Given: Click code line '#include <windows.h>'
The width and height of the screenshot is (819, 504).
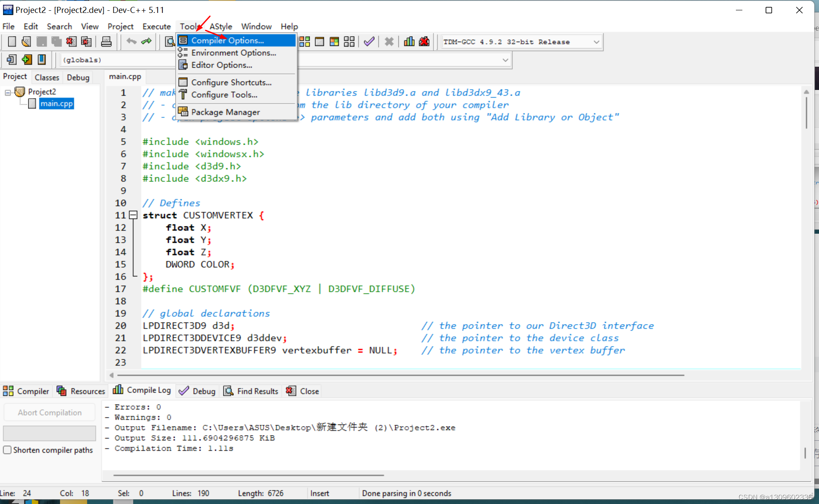Looking at the screenshot, I should click(200, 142).
